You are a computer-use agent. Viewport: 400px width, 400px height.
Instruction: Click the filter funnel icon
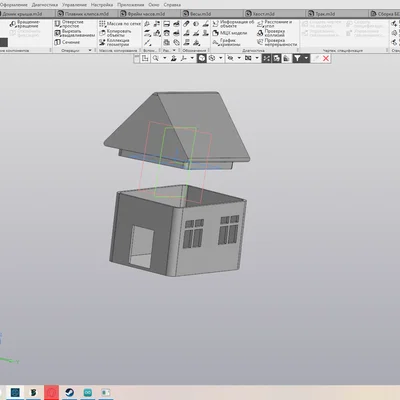[297, 58]
